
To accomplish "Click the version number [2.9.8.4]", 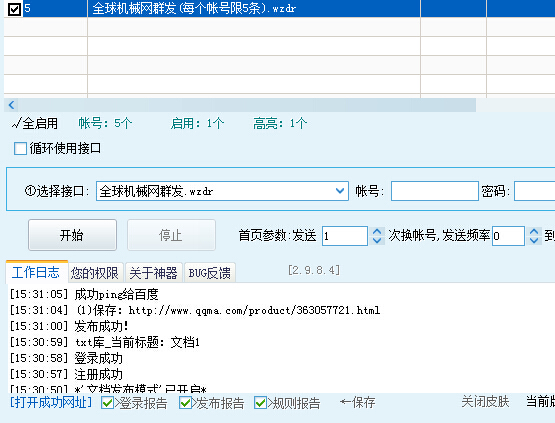I will 314,270.
